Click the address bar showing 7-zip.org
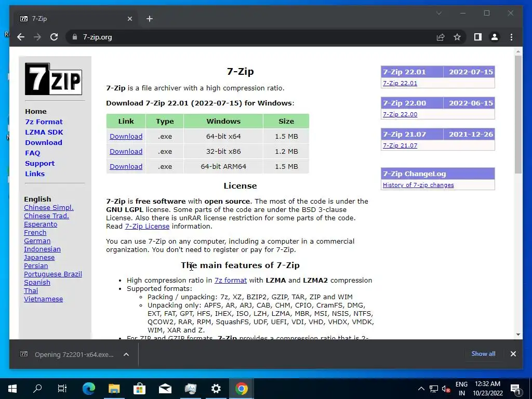Viewport: 532px width, 399px height. [251, 37]
